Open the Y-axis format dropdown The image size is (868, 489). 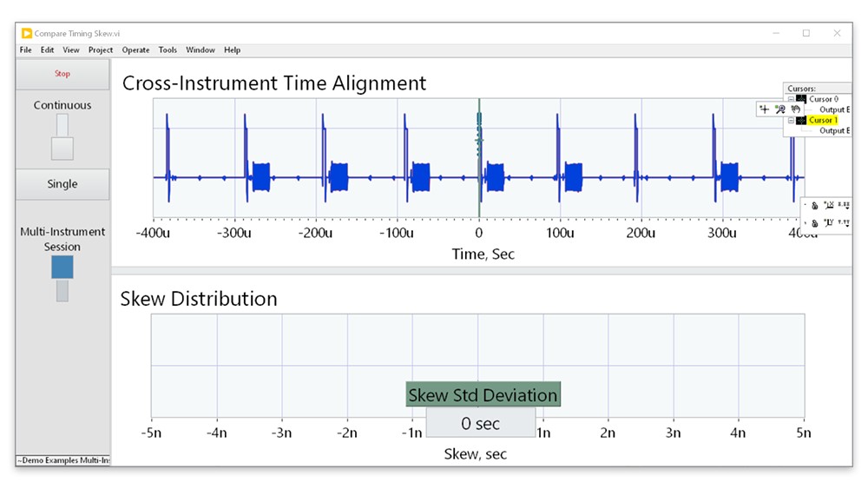point(844,223)
